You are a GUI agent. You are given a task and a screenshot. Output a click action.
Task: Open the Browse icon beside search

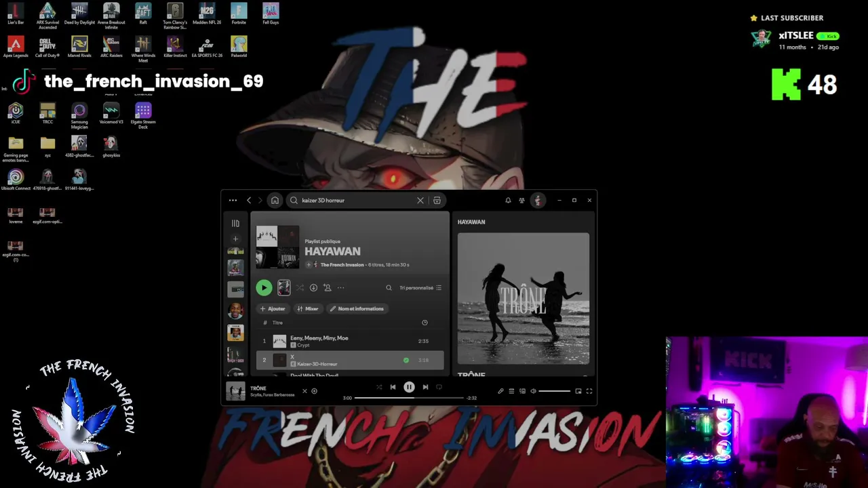pos(437,201)
